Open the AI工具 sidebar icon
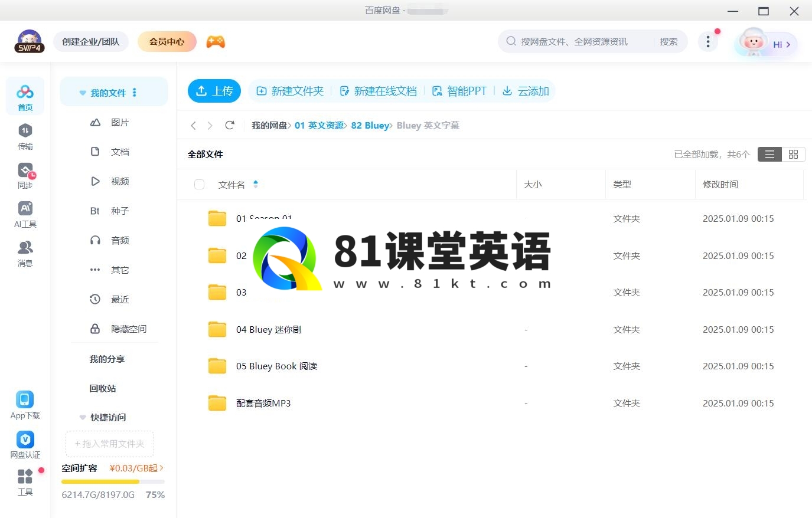This screenshot has width=812, height=518. point(25,215)
